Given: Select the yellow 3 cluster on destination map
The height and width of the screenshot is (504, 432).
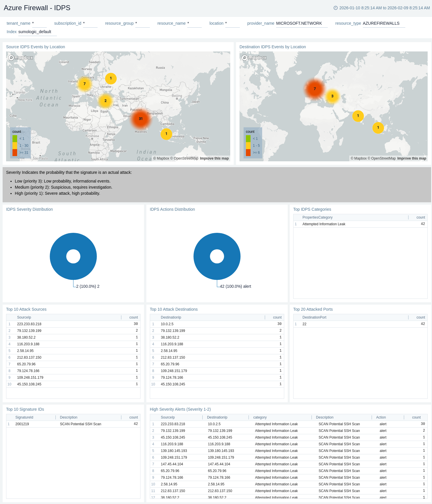Looking at the screenshot, I should [x=332, y=96].
